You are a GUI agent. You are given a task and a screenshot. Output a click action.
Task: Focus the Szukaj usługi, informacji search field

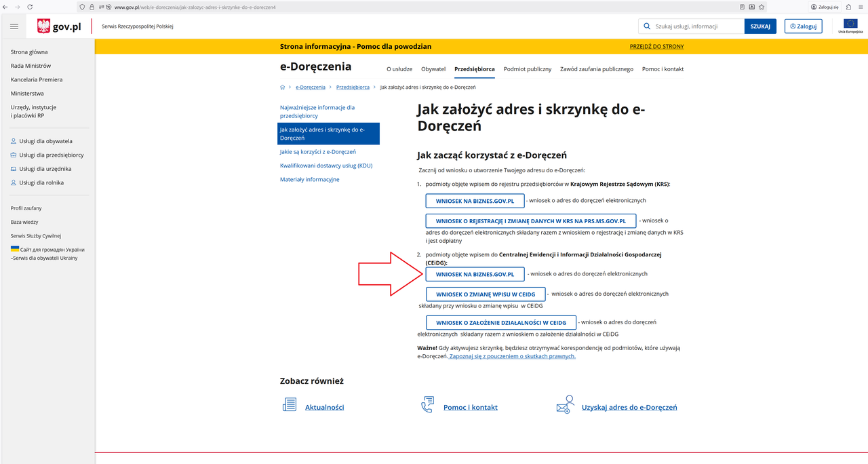[697, 26]
